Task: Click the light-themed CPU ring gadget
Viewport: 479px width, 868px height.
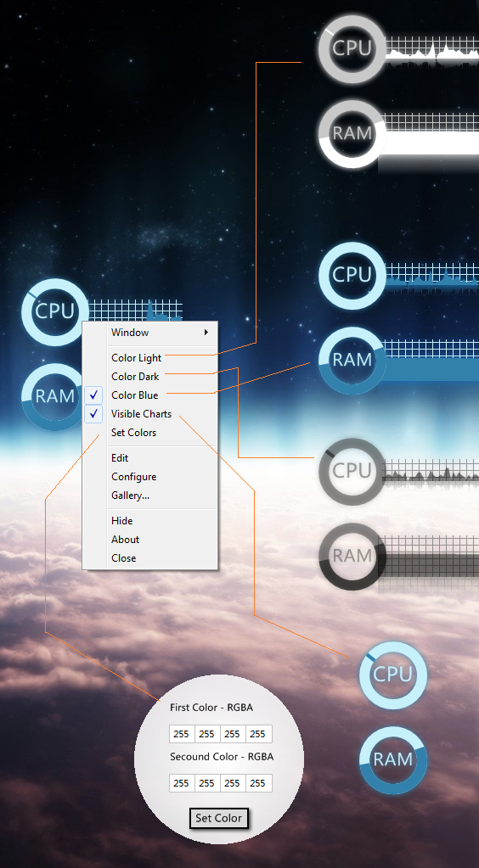Action: [x=352, y=49]
